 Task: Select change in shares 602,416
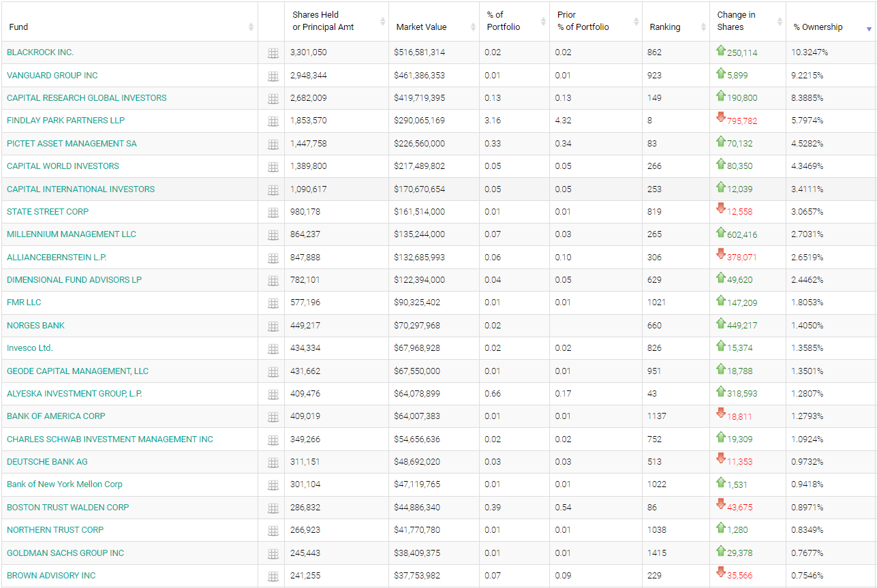pos(742,234)
